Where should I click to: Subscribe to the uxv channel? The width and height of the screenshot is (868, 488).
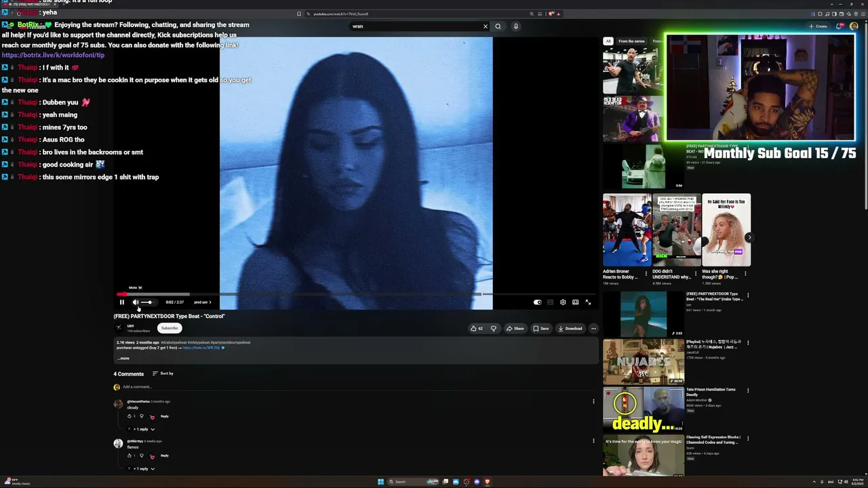pos(170,328)
